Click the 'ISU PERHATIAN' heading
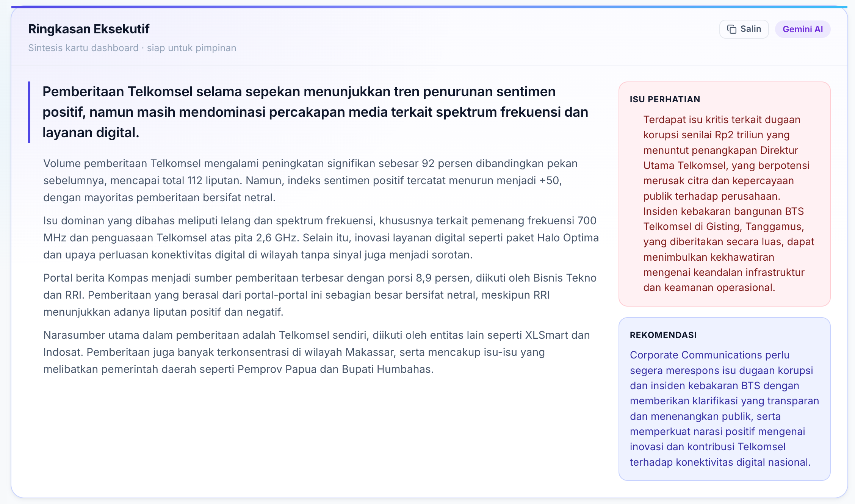This screenshot has height=504, width=855. pyautogui.click(x=665, y=99)
